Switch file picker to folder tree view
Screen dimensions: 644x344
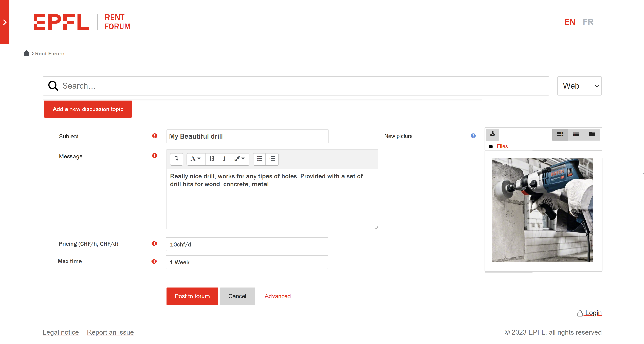[592, 134]
